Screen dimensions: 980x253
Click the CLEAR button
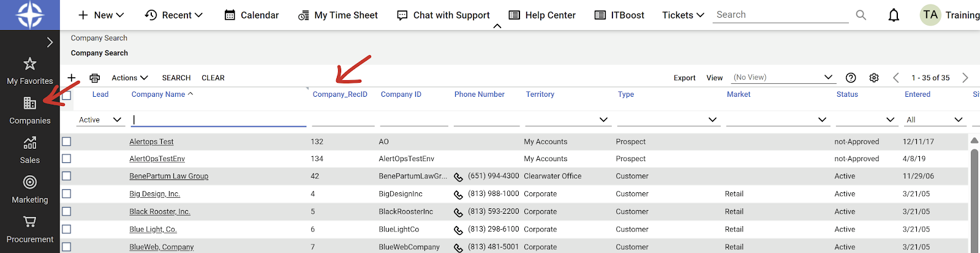(213, 78)
